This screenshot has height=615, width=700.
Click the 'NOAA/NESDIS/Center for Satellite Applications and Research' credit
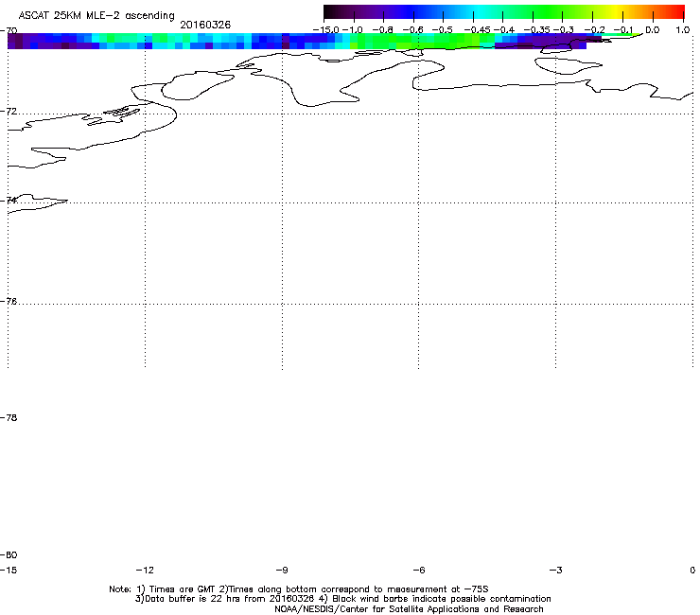(x=409, y=609)
